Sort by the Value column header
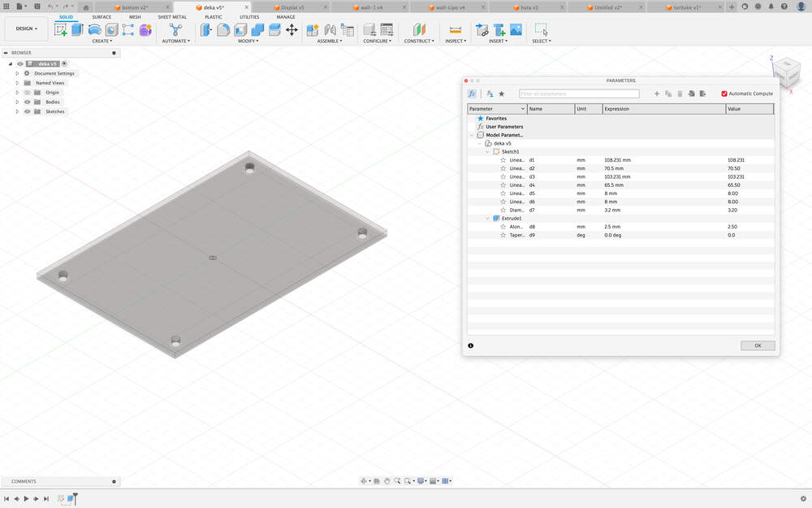 [749, 109]
